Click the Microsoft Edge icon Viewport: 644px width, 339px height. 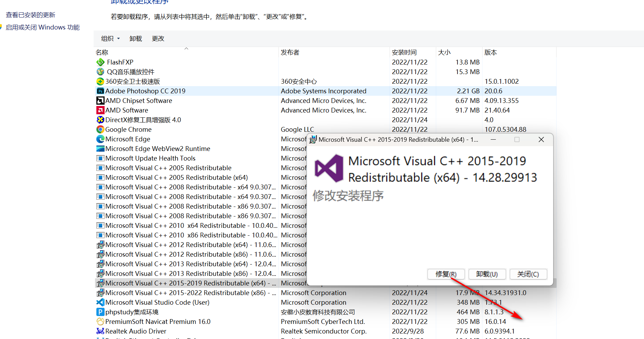point(100,139)
